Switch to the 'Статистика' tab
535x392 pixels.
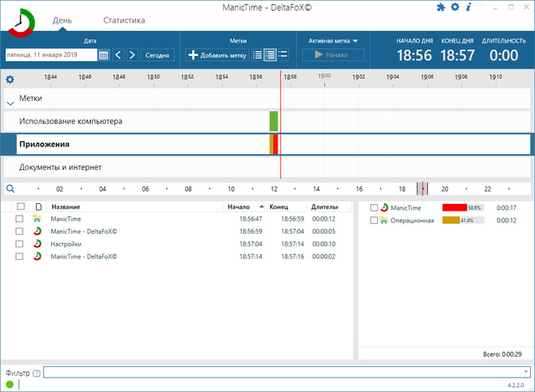pyautogui.click(x=124, y=20)
